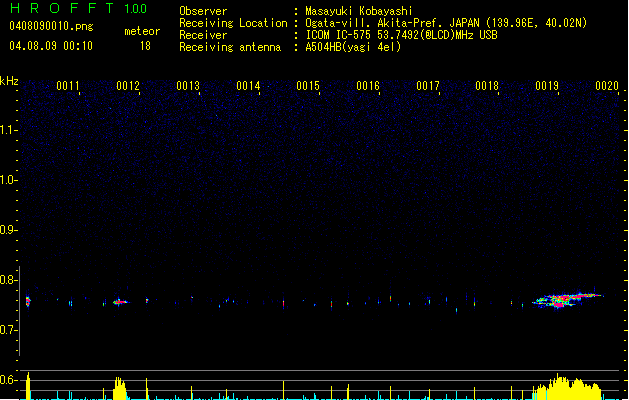Click the HROFFT 1.0.0 title text
Screen dimensions: 629x400
(x=79, y=8)
